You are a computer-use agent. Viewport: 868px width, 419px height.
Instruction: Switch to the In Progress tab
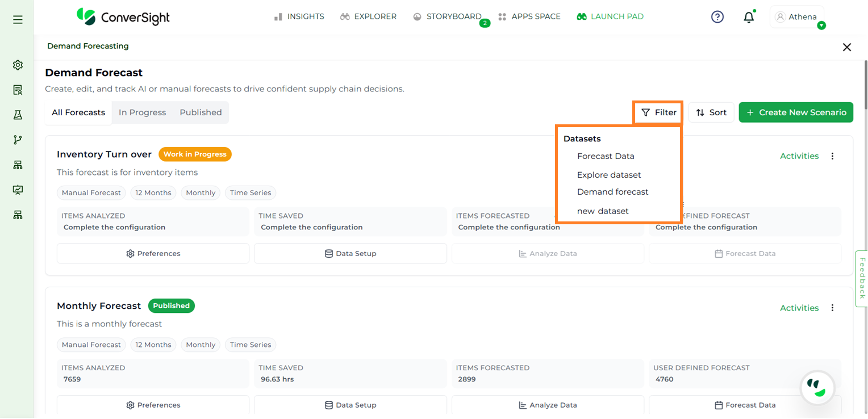coord(142,112)
